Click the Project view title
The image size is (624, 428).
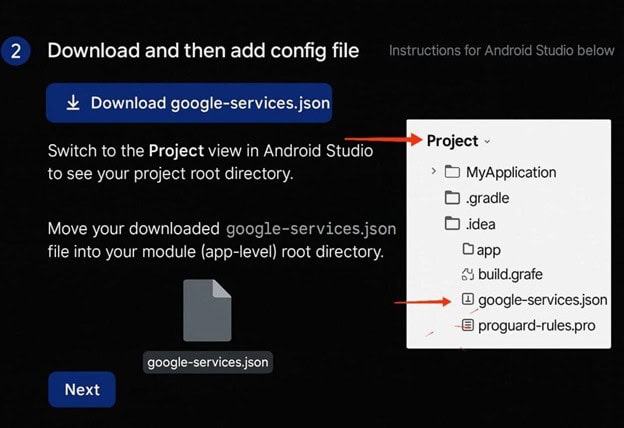[452, 141]
